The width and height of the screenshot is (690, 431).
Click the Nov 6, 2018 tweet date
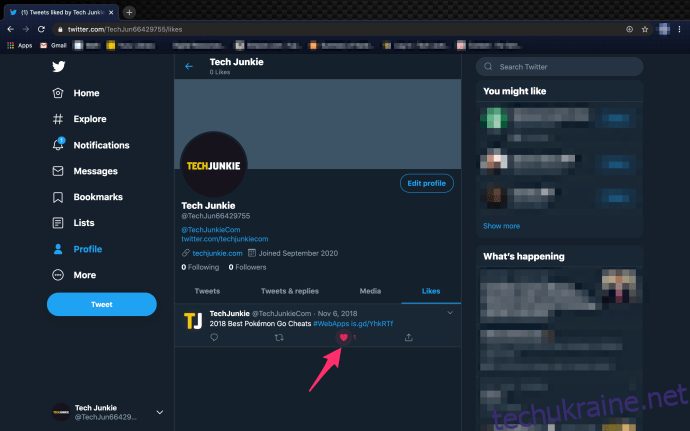338,313
